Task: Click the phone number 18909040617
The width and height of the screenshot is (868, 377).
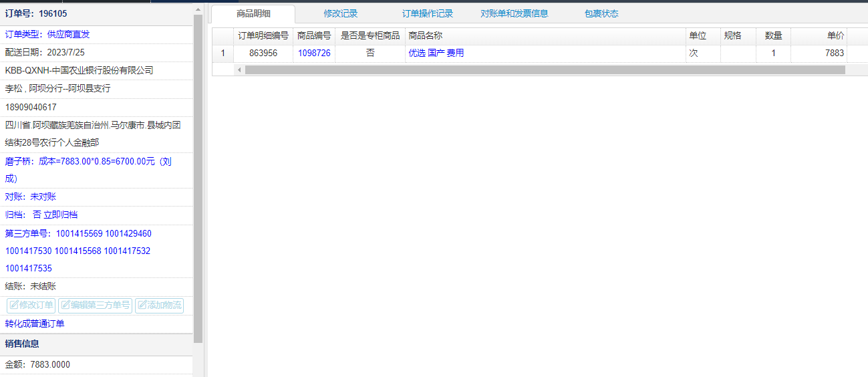Action: click(31, 107)
